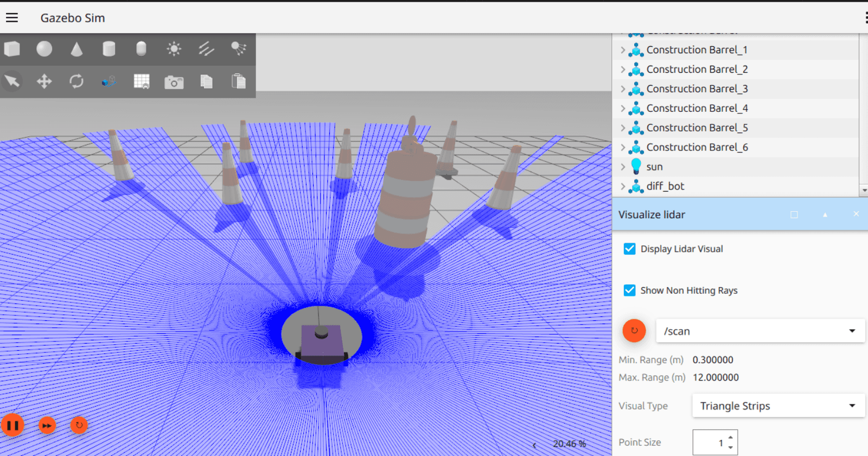This screenshot has height=456, width=868.
Task: Toggle Display Lidar Visual checkbox
Action: point(629,249)
